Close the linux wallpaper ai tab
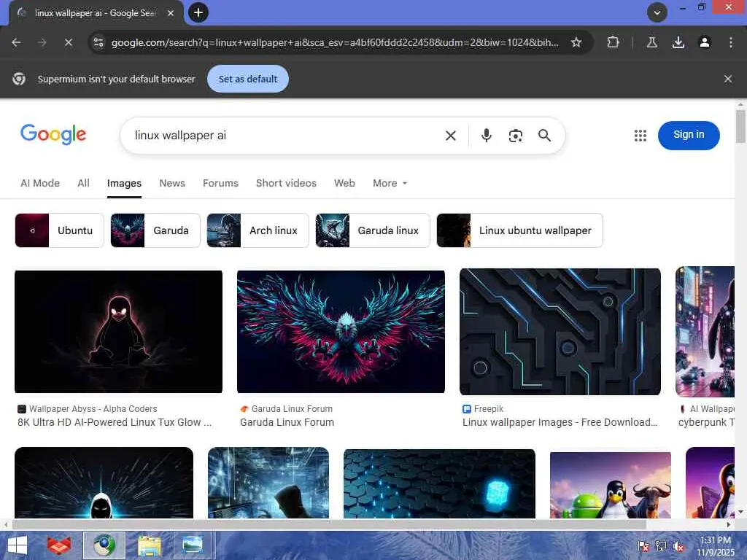The image size is (747, 560). [171, 13]
